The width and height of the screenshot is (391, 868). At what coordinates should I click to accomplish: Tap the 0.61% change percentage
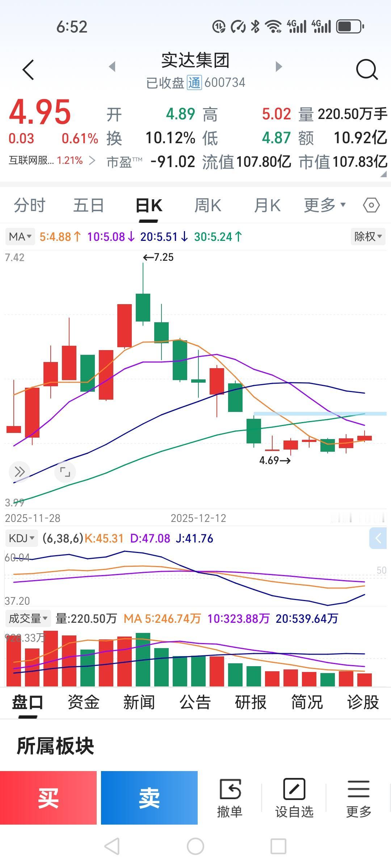(80, 139)
